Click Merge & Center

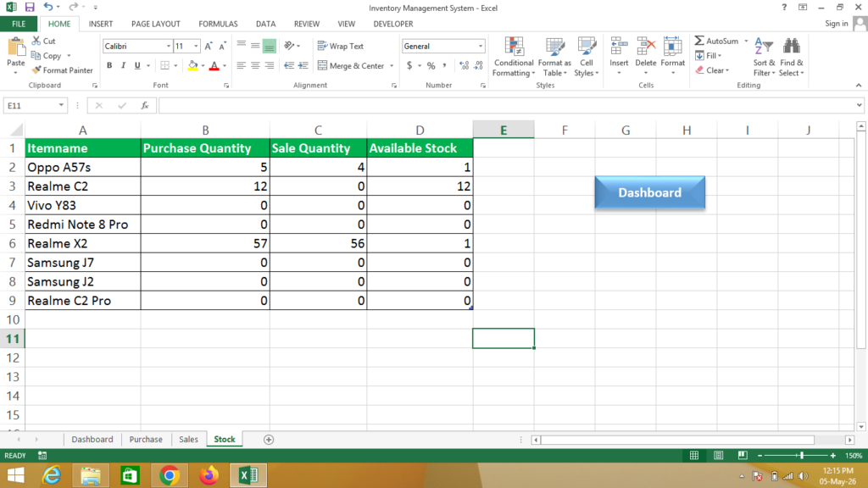pos(352,65)
